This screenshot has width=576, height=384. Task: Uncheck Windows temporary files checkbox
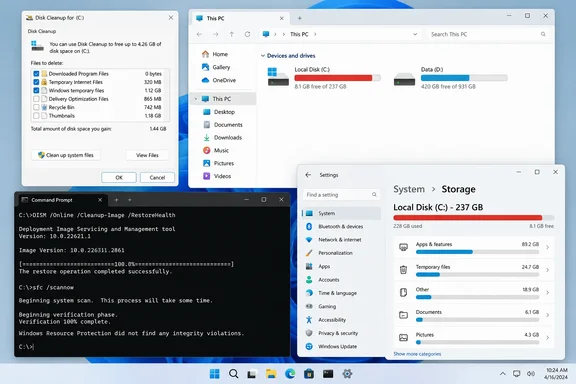coord(36,90)
